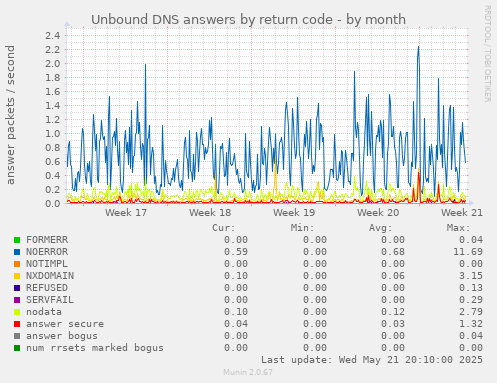Click the NOERROR blue legend swatch
497x383 pixels.
(x=17, y=252)
